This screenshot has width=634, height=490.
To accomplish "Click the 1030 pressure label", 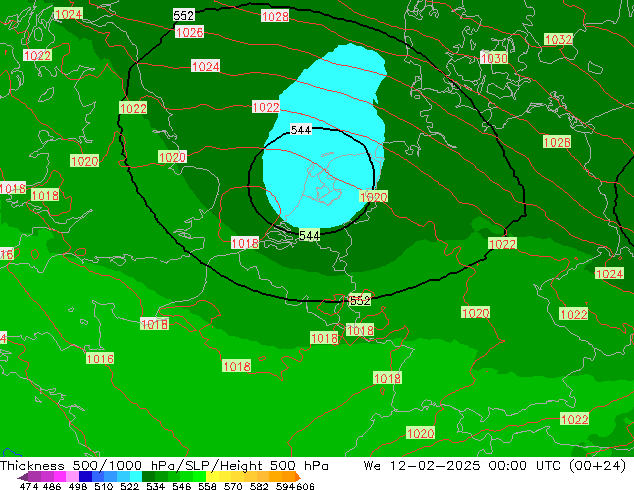I will (x=494, y=58).
